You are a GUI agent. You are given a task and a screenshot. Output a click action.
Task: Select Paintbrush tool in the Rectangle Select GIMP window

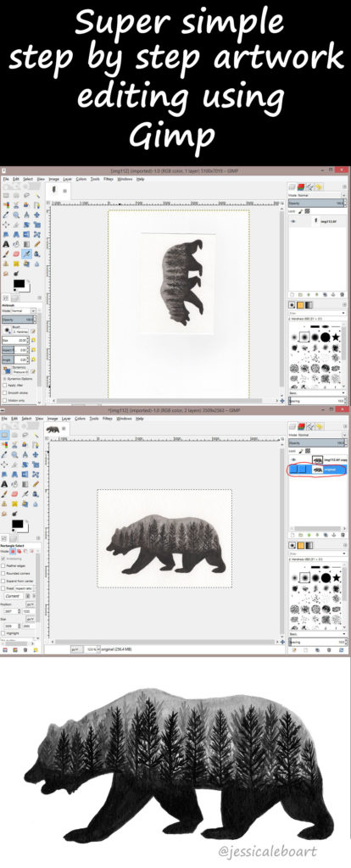pyautogui.click(x=4, y=494)
